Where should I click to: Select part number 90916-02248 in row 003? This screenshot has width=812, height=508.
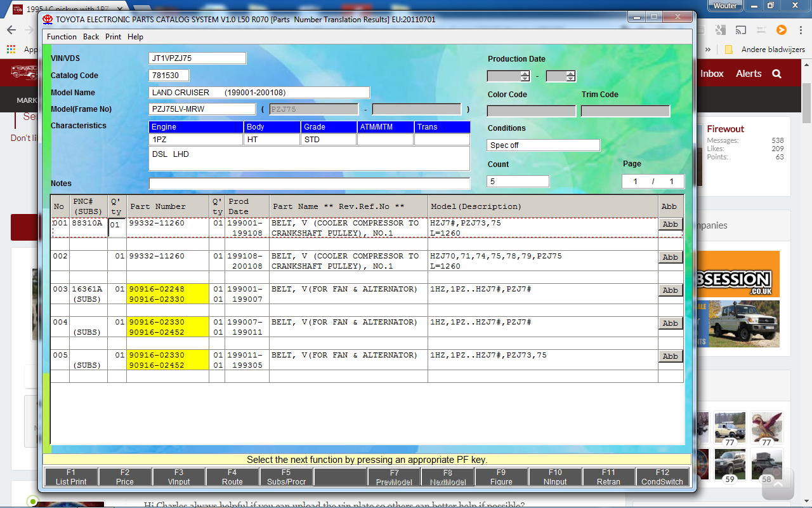point(157,290)
